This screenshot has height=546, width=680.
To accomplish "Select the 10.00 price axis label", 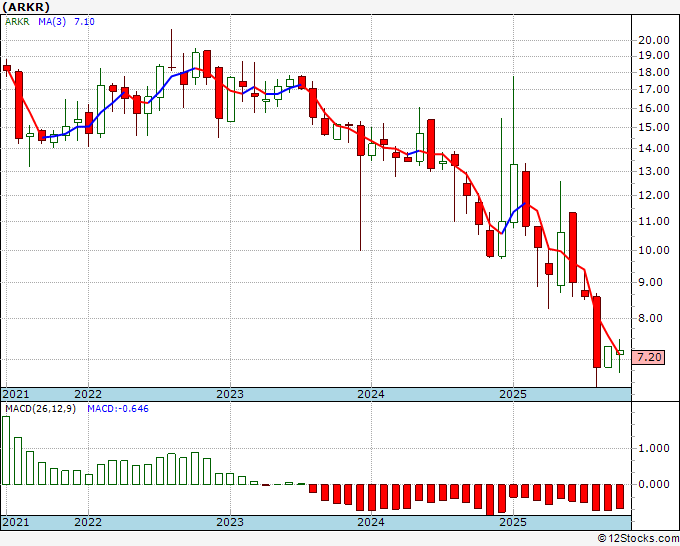I will (x=654, y=250).
